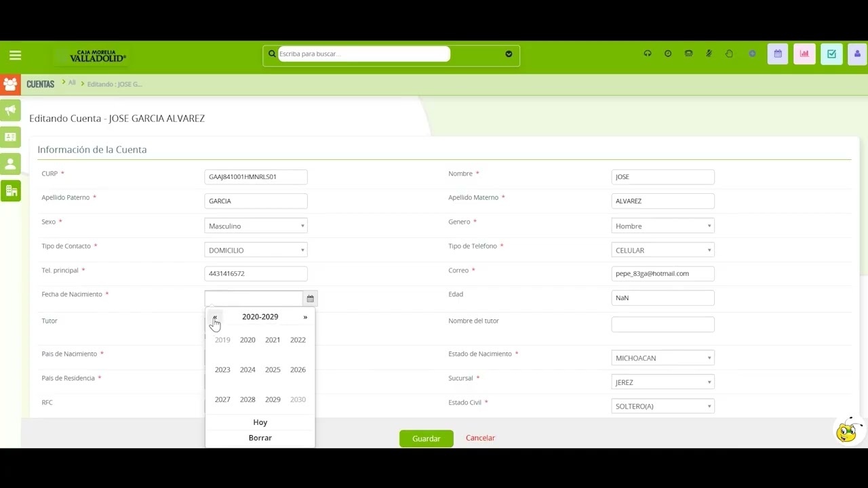Image resolution: width=868 pixels, height=488 pixels.
Task: Open the Estado Civil dropdown
Action: tap(663, 406)
